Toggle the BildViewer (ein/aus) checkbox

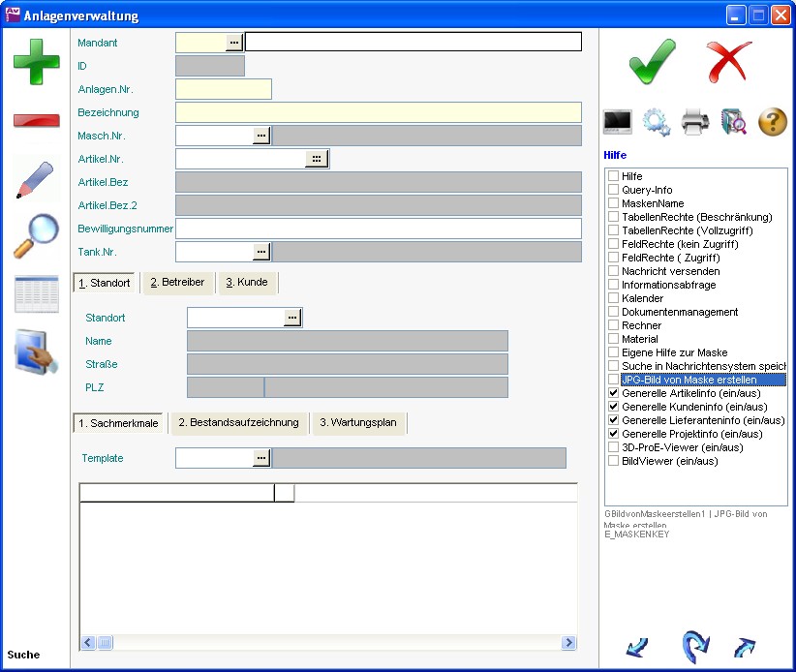[x=613, y=462]
